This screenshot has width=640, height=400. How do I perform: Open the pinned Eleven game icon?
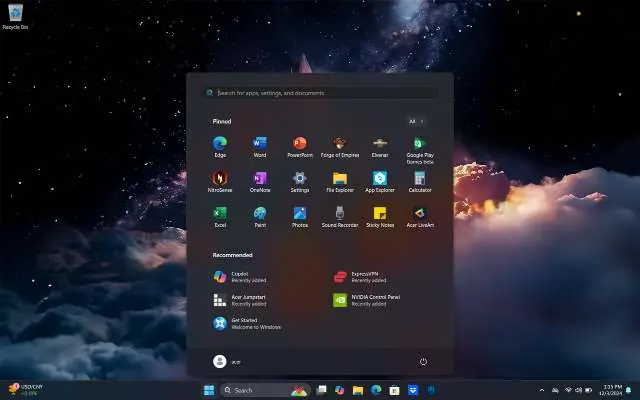(380, 147)
